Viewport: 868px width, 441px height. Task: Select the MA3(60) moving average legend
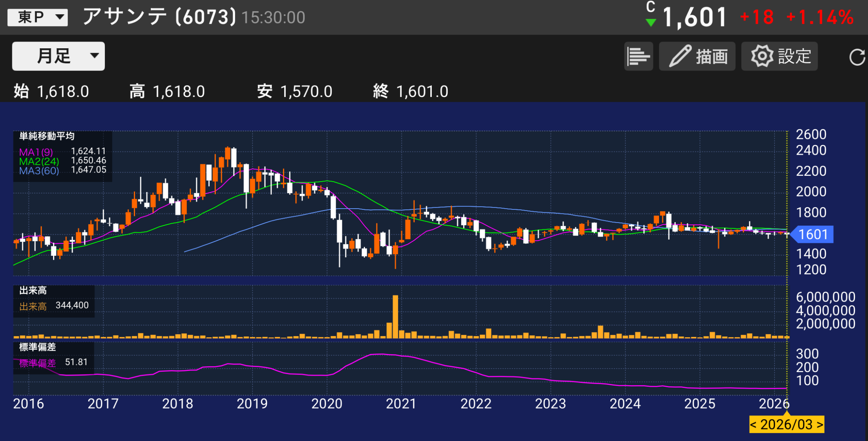(39, 171)
